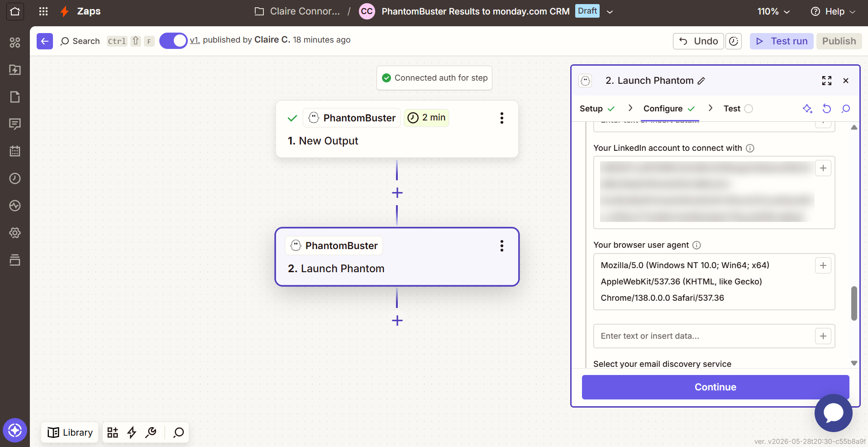Open the Help dropdown menu

coord(833,12)
